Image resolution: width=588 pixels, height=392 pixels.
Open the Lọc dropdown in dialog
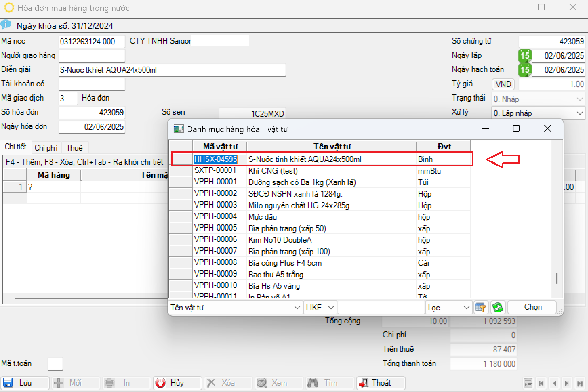point(466,307)
